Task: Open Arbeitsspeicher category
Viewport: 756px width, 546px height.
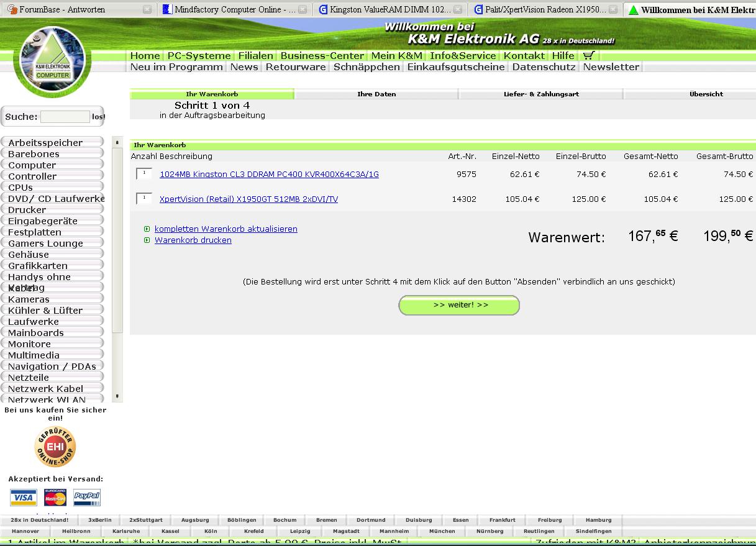Action: [52, 143]
